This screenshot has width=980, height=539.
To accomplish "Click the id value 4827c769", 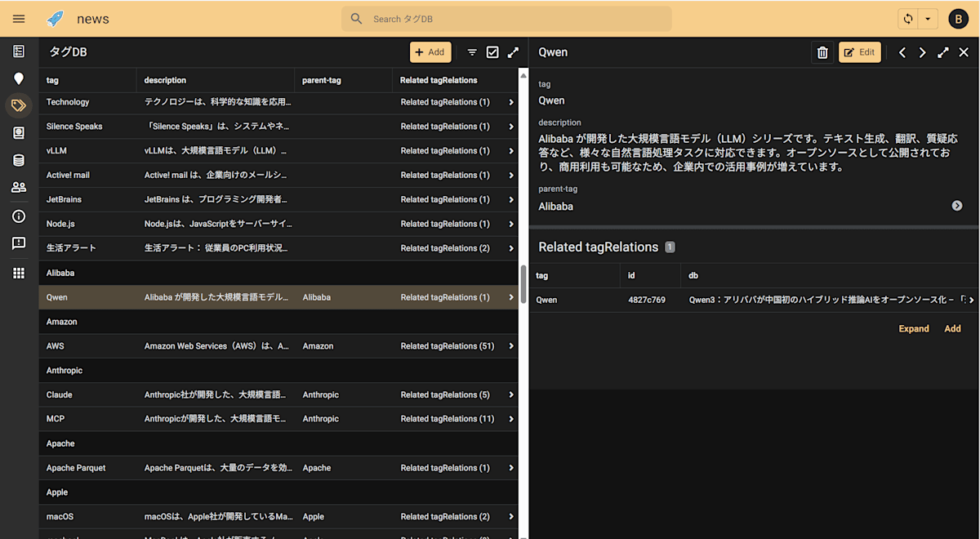I will [x=647, y=301].
